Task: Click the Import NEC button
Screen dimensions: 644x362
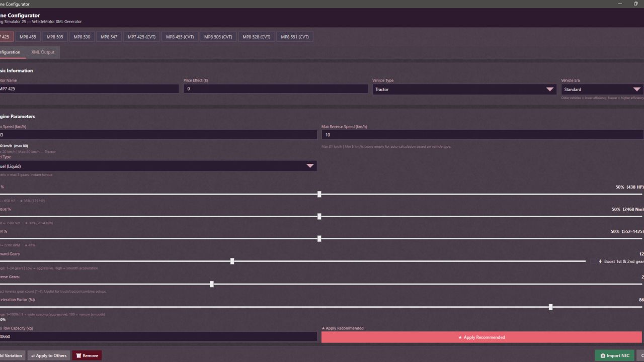Action: click(614, 355)
